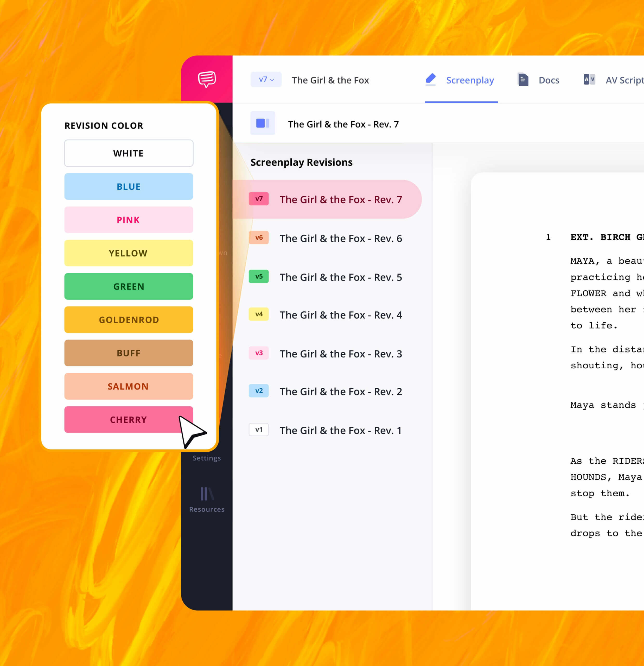The width and height of the screenshot is (644, 666).
Task: Switch to the Docs tab
Action: pyautogui.click(x=549, y=80)
